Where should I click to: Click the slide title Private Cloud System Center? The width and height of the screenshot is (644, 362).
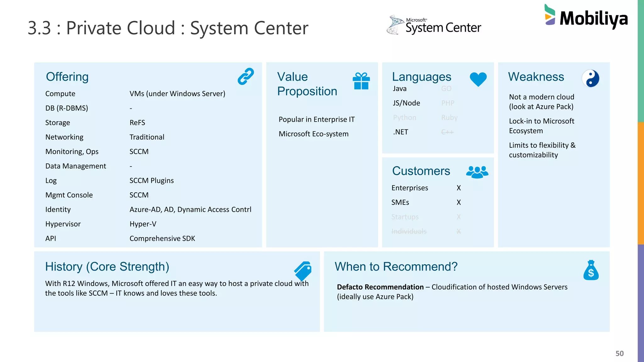pos(168,28)
